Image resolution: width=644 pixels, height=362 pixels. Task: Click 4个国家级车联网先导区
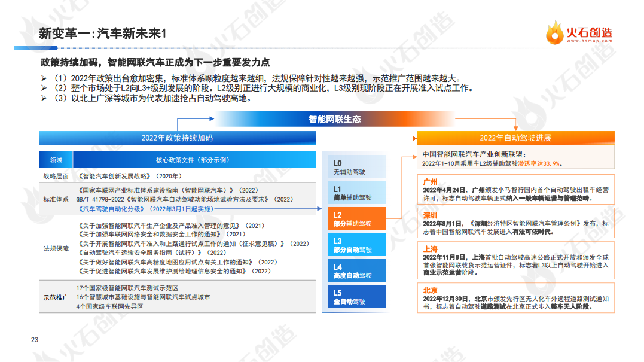(109, 306)
